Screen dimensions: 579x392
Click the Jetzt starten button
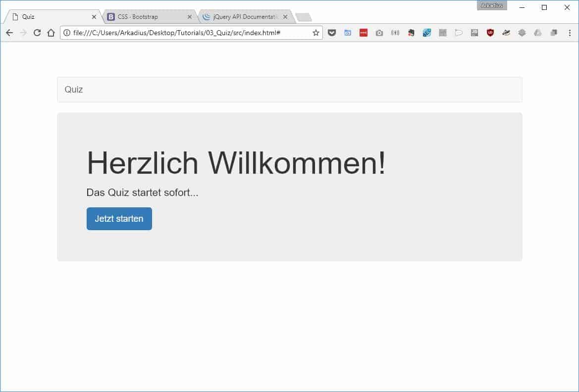pyautogui.click(x=119, y=218)
